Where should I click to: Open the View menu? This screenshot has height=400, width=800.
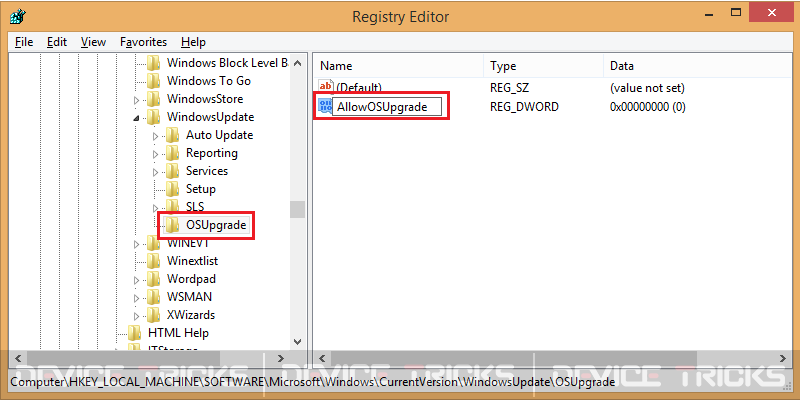tap(93, 42)
